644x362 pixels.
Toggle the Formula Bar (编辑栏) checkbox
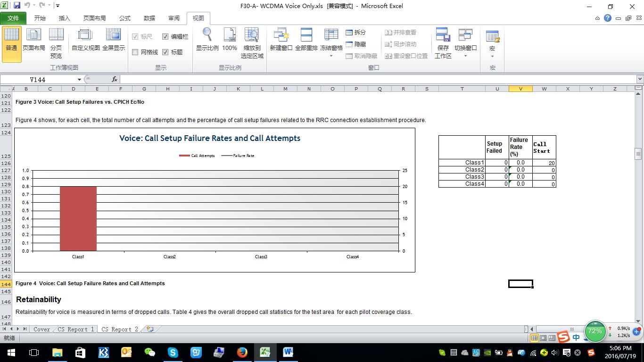tap(165, 37)
